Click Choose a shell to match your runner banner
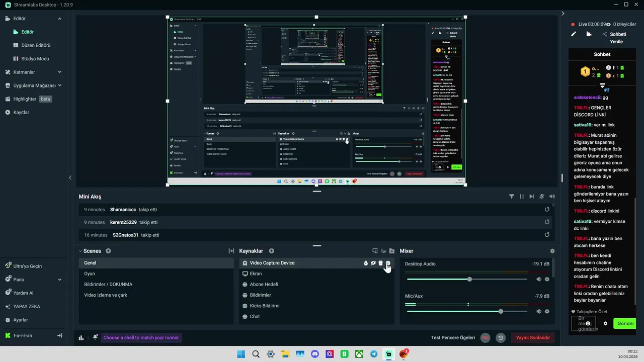 pos(141,338)
